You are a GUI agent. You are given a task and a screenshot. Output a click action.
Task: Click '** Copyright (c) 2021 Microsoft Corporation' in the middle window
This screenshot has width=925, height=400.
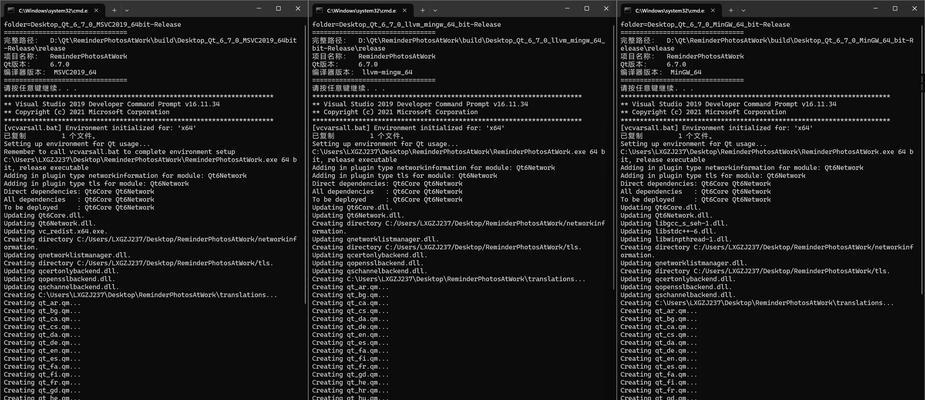point(395,112)
